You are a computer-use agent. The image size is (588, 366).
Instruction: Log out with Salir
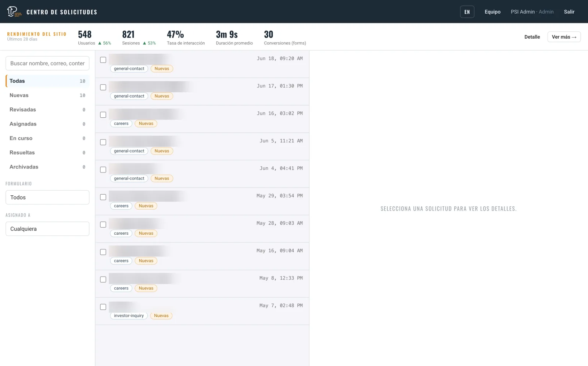pyautogui.click(x=569, y=12)
